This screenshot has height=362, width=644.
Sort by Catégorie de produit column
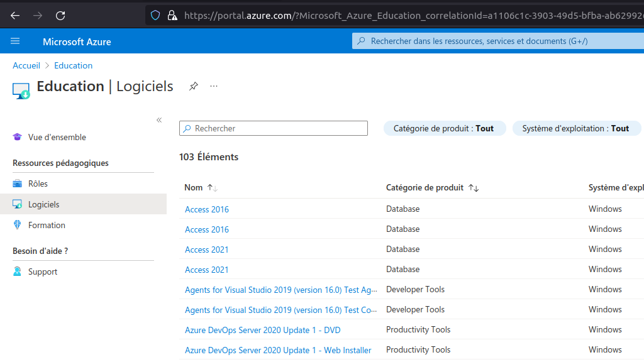pyautogui.click(x=432, y=187)
